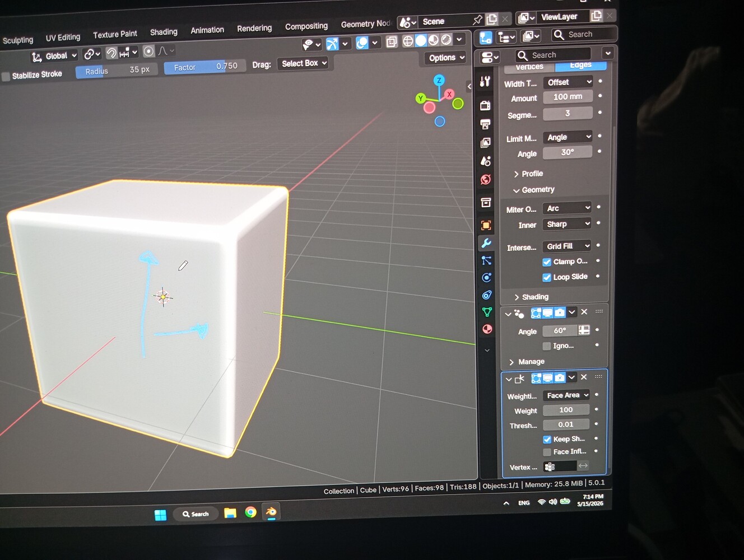This screenshot has width=744, height=560.
Task: Toggle X-Ray view in viewport header
Action: click(x=392, y=41)
